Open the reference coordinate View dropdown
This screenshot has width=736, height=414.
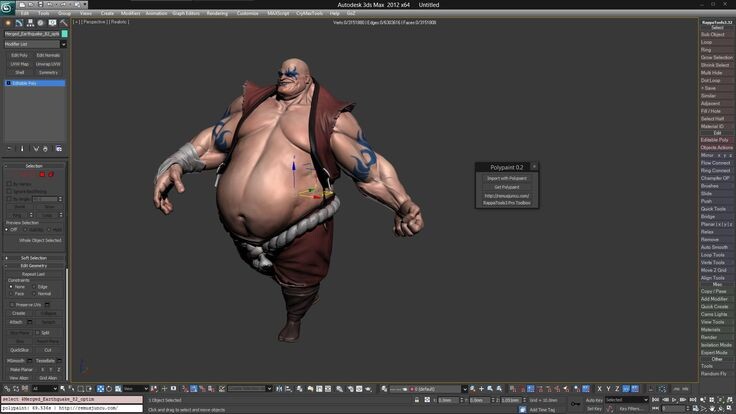point(136,389)
